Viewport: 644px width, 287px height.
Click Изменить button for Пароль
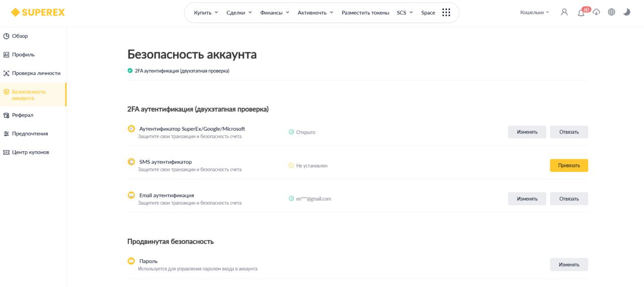click(569, 264)
